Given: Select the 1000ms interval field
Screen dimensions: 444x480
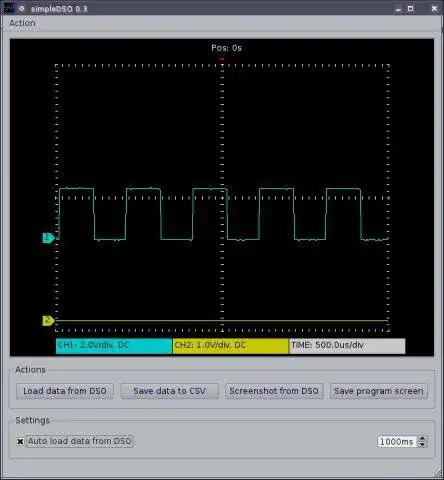Looking at the screenshot, I should tap(397, 442).
